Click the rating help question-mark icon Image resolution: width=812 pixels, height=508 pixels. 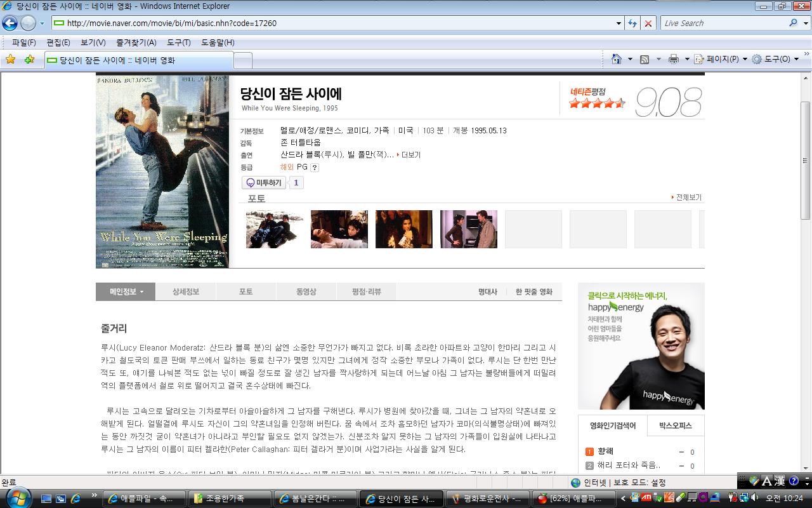315,168
